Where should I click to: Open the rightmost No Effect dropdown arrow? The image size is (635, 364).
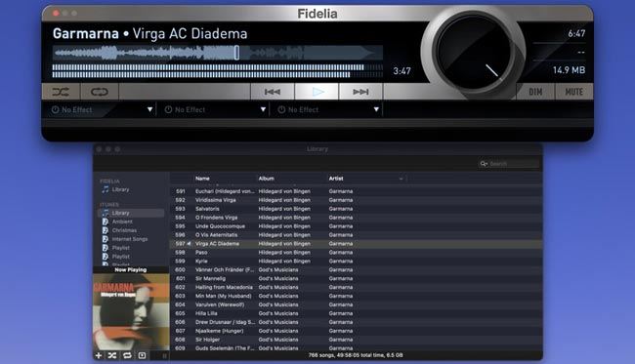[376, 109]
